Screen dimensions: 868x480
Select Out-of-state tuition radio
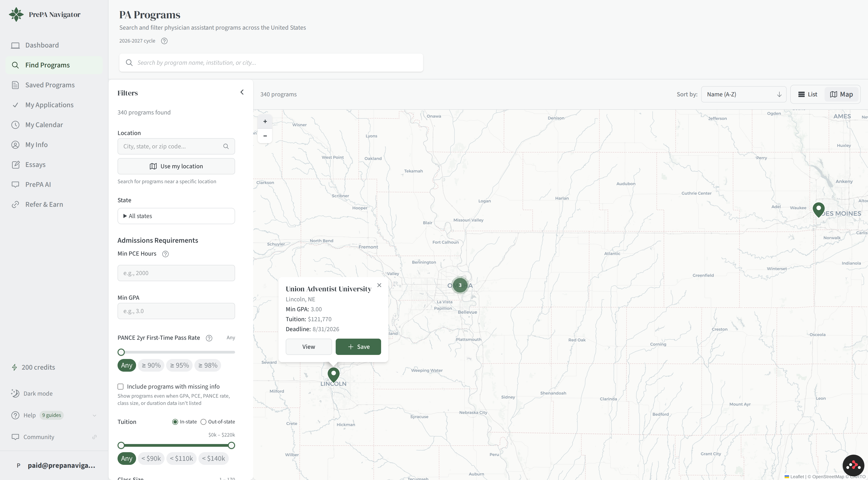[x=203, y=422]
